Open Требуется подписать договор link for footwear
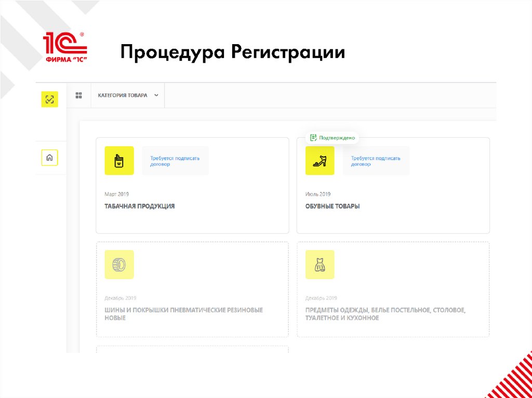532x398 pixels. tap(376, 161)
